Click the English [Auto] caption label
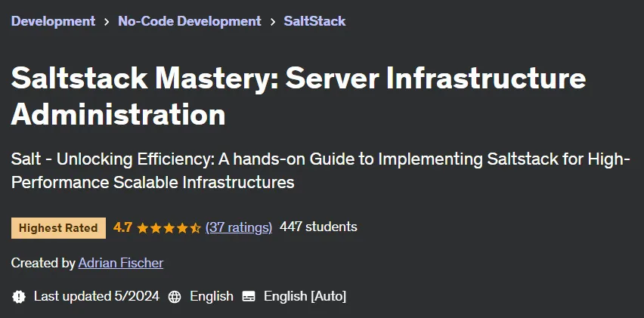This screenshot has height=318, width=644. tap(305, 296)
